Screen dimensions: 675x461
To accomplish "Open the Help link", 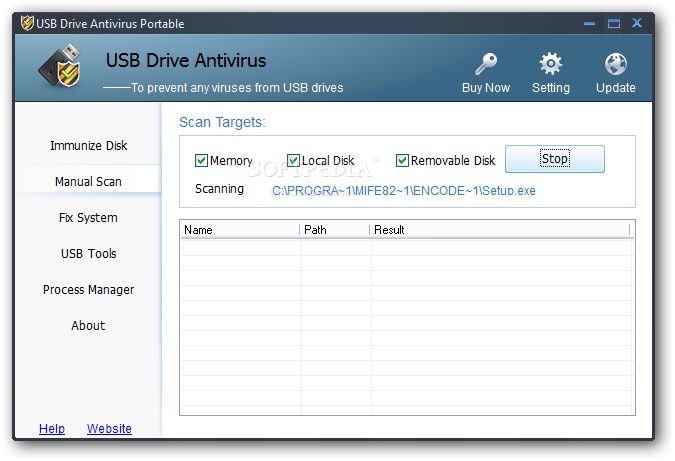I will coord(52,429).
